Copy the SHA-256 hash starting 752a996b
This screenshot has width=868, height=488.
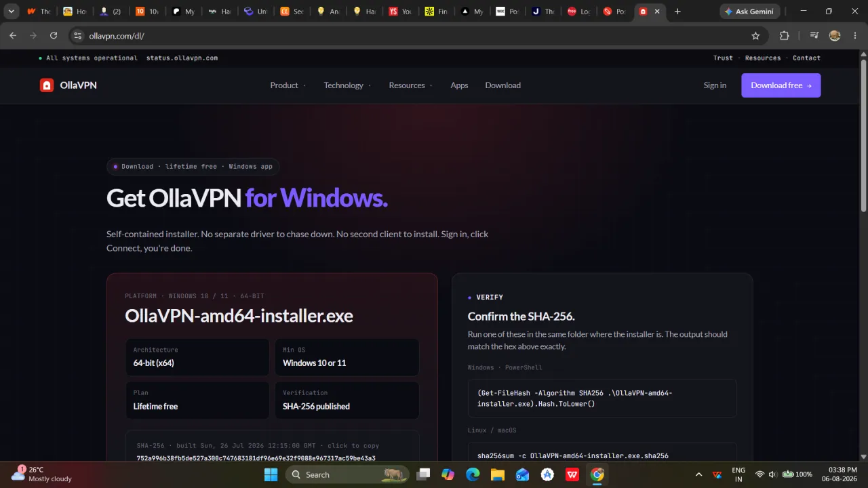pos(256,458)
